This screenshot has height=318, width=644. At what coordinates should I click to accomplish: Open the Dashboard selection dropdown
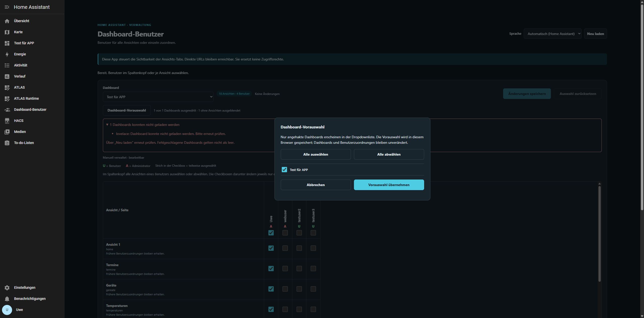pyautogui.click(x=158, y=97)
